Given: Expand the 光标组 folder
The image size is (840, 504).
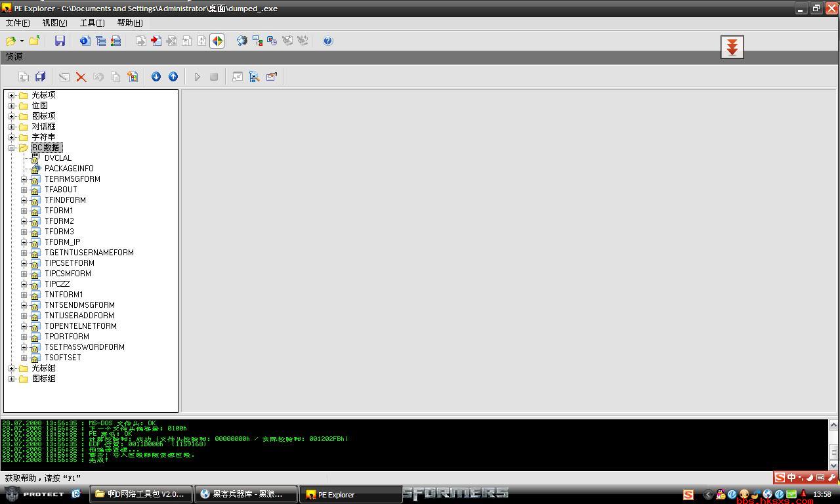Looking at the screenshot, I should [11, 368].
